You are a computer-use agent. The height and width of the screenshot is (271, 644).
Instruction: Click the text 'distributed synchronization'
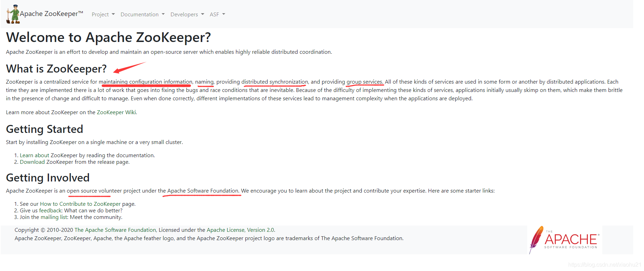[275, 82]
